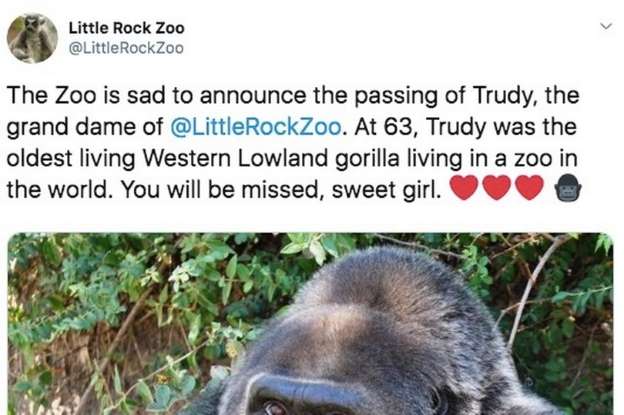Image resolution: width=624 pixels, height=415 pixels.
Task: Click the middle red heart emoji
Action: 497,187
